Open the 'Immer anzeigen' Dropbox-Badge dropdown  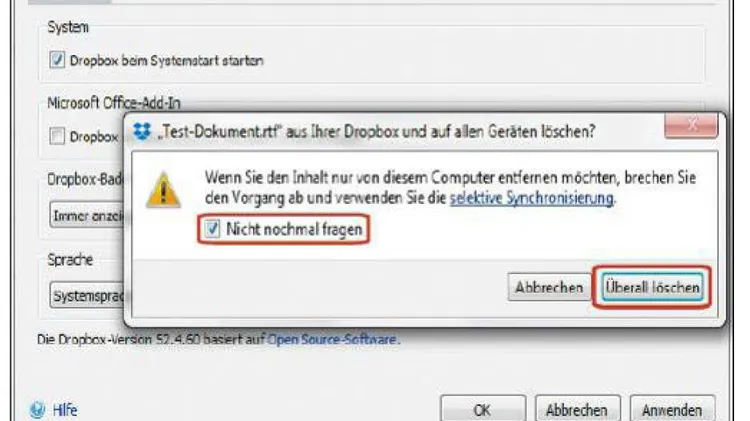coord(87,216)
